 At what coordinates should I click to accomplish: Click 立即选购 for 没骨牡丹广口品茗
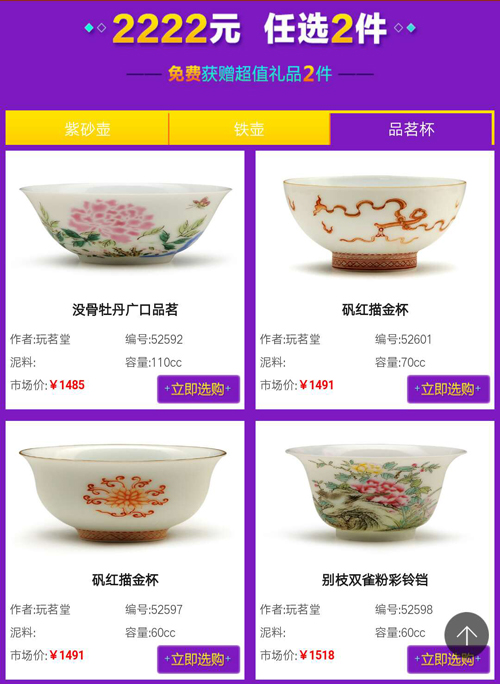click(199, 389)
